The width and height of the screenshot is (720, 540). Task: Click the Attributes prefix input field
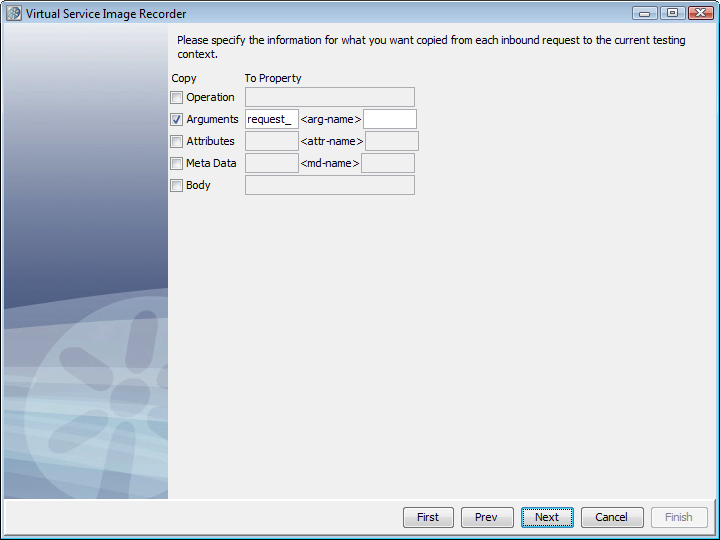coord(272,141)
